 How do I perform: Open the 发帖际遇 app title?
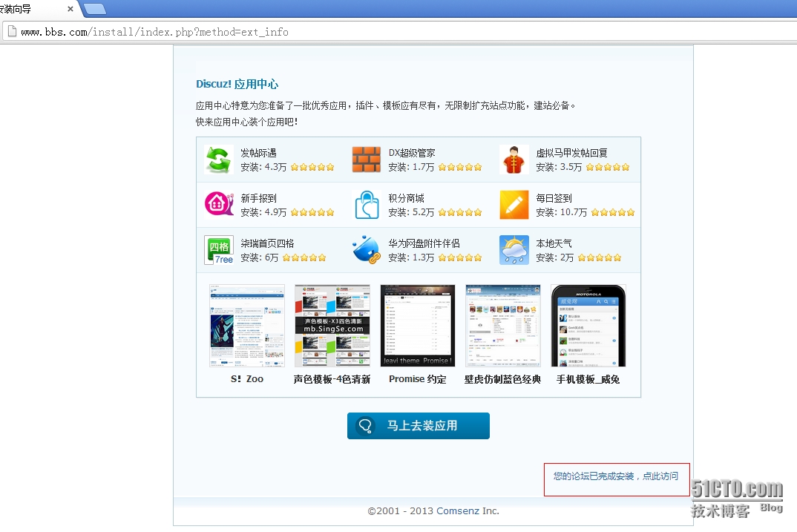258,153
